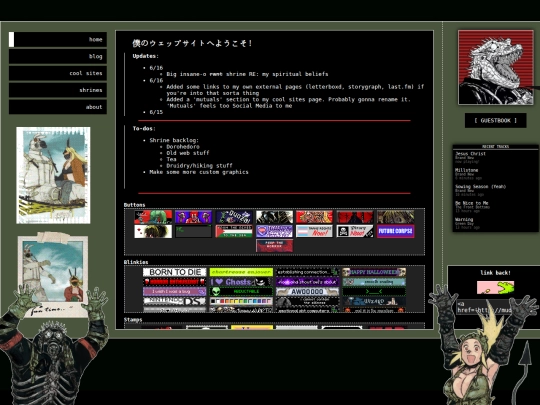
Task: Navigate to the shrines page
Action: tap(58, 90)
